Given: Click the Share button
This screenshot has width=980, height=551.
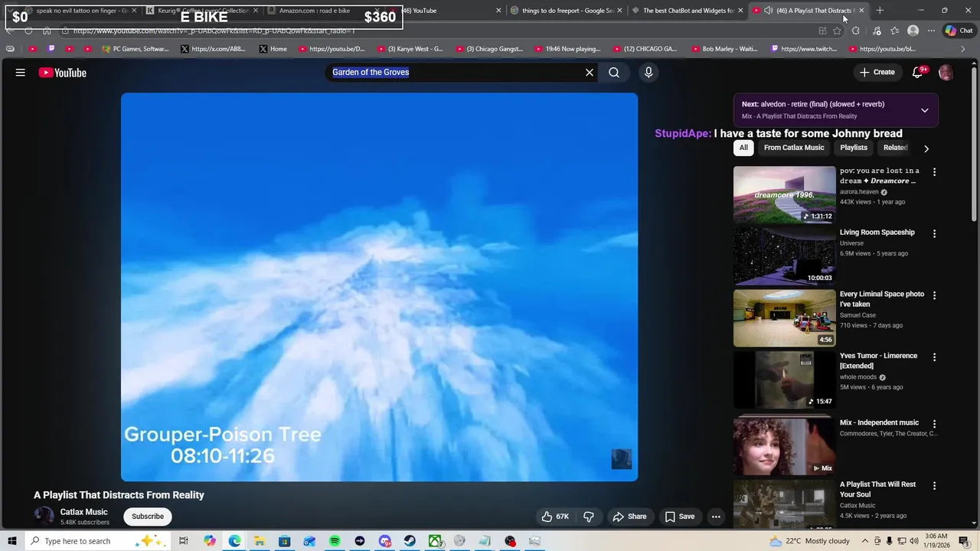Looking at the screenshot, I should coord(629,517).
